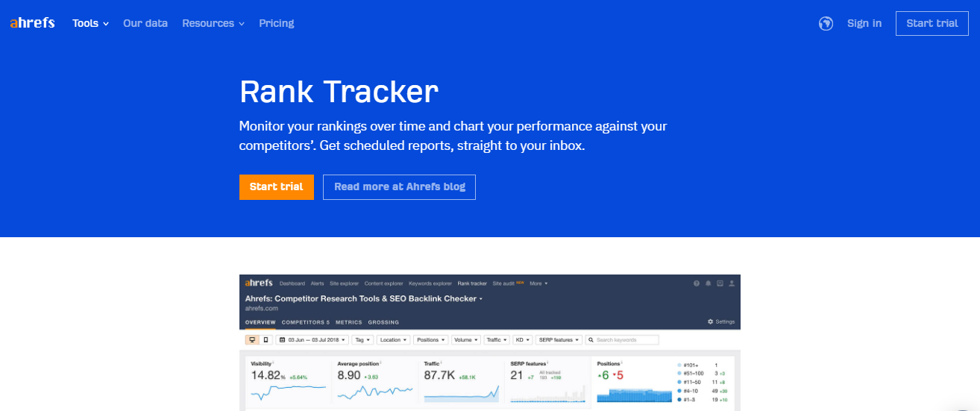Select the desktop device toggle icon

click(x=253, y=340)
